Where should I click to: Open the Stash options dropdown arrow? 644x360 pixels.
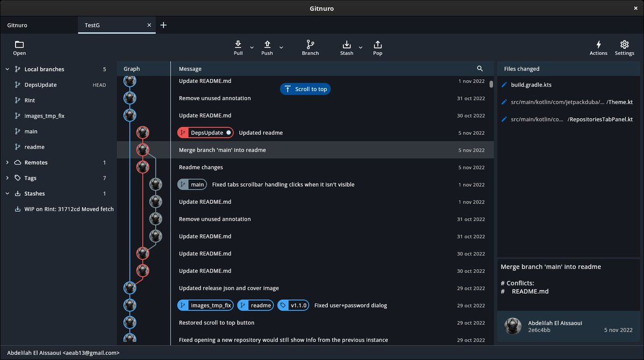[x=361, y=47]
